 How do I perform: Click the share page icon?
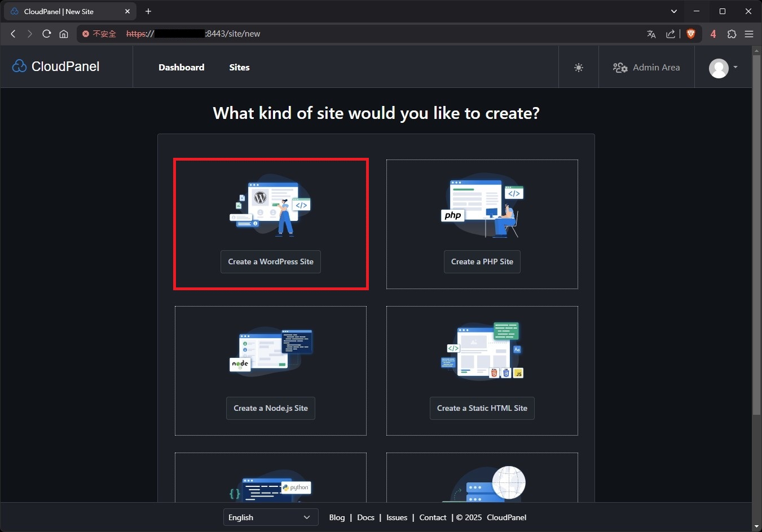click(671, 34)
